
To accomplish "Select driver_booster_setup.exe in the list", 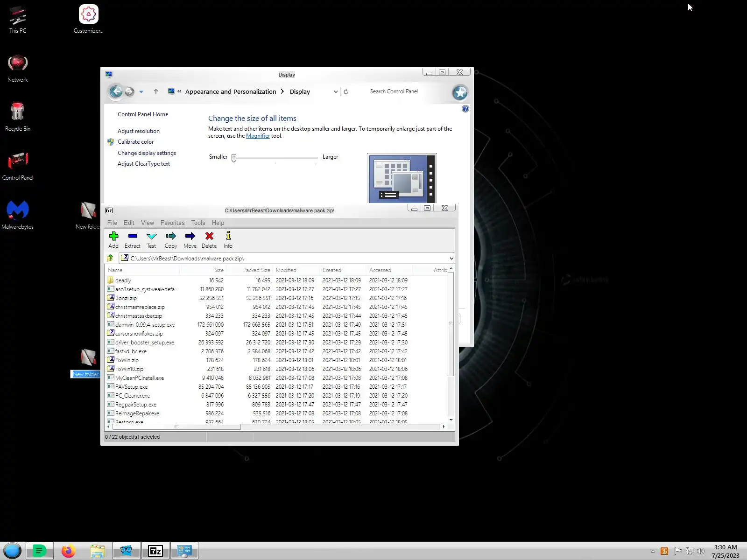I will click(x=145, y=343).
